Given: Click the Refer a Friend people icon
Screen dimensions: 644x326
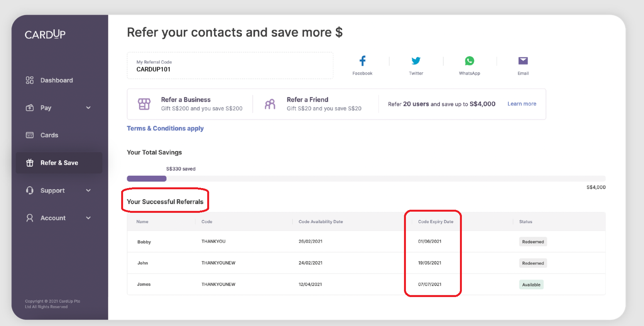Looking at the screenshot, I should tap(270, 104).
